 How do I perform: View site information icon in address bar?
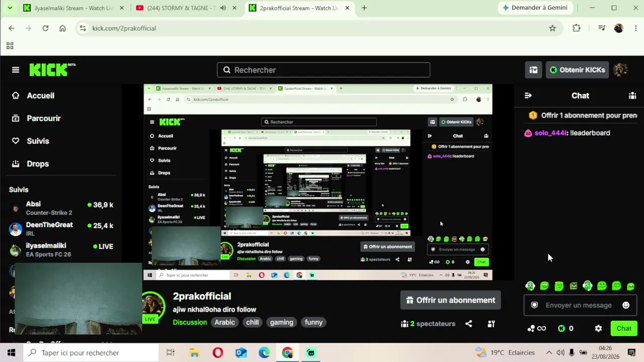(x=83, y=28)
